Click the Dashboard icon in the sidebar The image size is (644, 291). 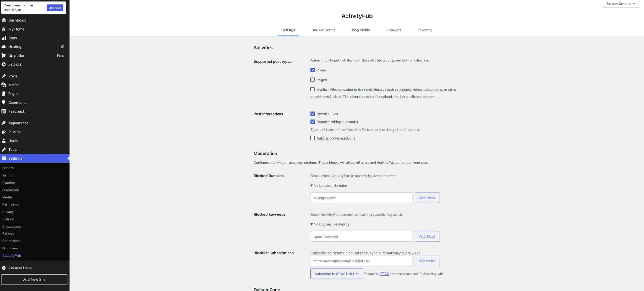coord(4,20)
